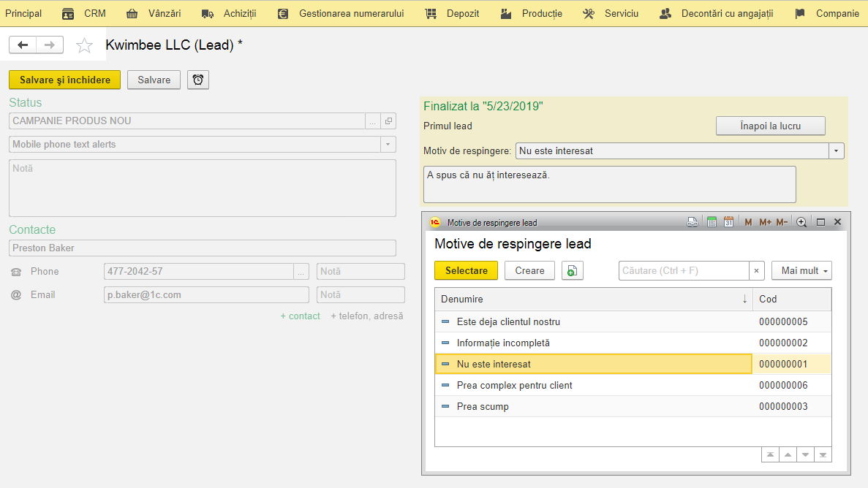Open the calculator icon in dialog title bar
This screenshot has height=488, width=868.
click(x=712, y=222)
